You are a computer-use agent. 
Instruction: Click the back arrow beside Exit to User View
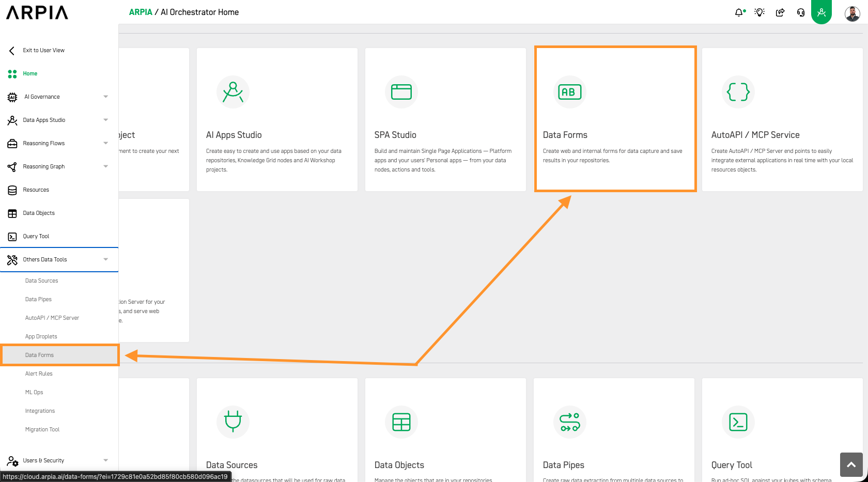click(x=12, y=51)
